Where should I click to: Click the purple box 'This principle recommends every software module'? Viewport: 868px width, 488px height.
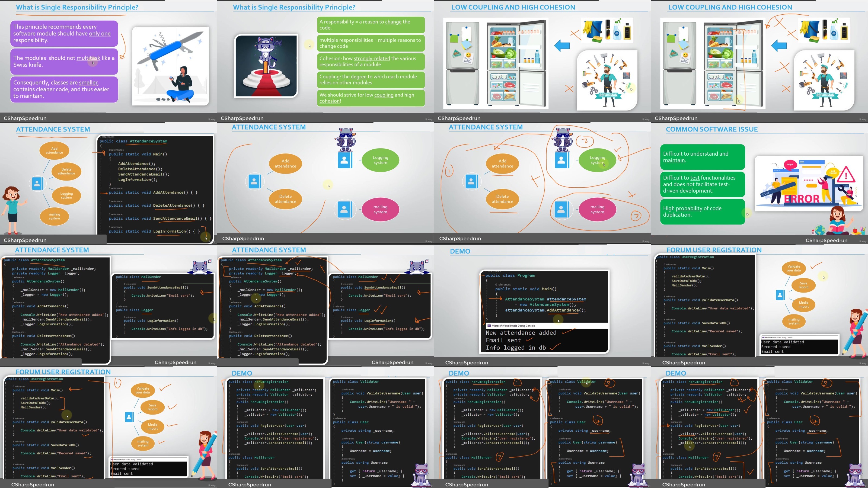point(64,33)
